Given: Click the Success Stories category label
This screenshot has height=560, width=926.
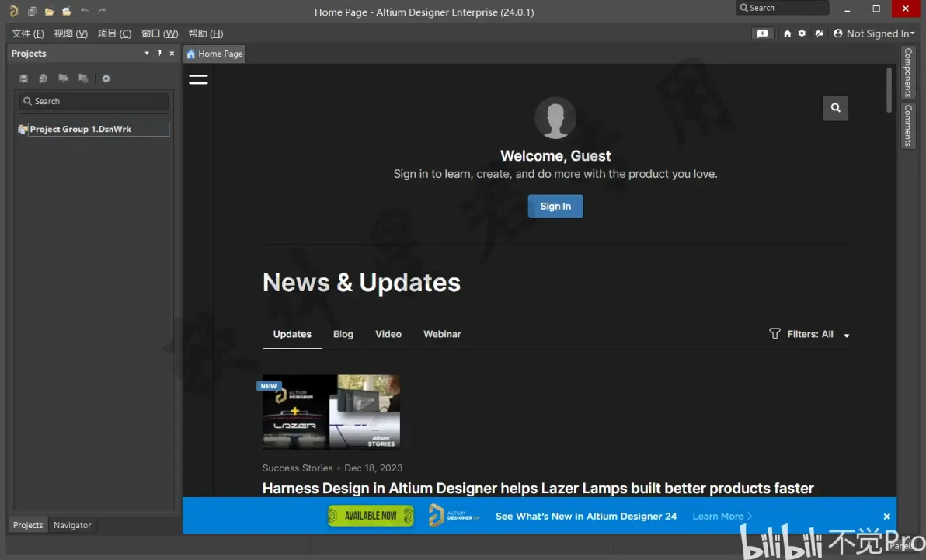Looking at the screenshot, I should point(298,468).
